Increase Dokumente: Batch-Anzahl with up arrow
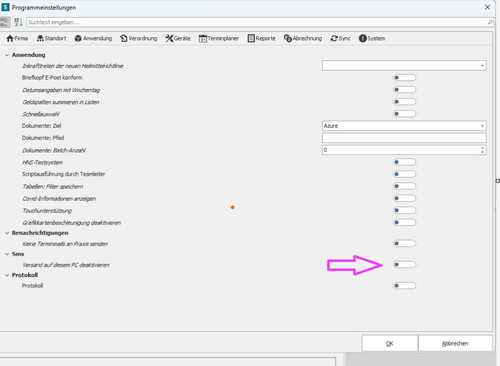This screenshot has width=500, height=366. 482,148
